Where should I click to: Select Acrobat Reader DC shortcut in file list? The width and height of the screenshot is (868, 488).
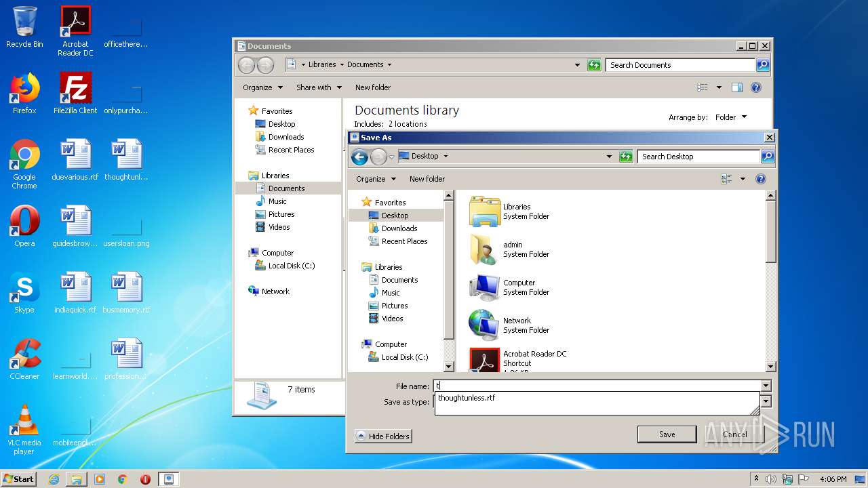(518, 360)
